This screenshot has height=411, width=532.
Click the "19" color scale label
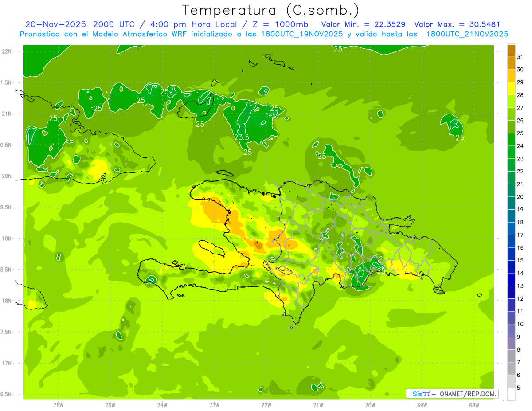click(520, 210)
